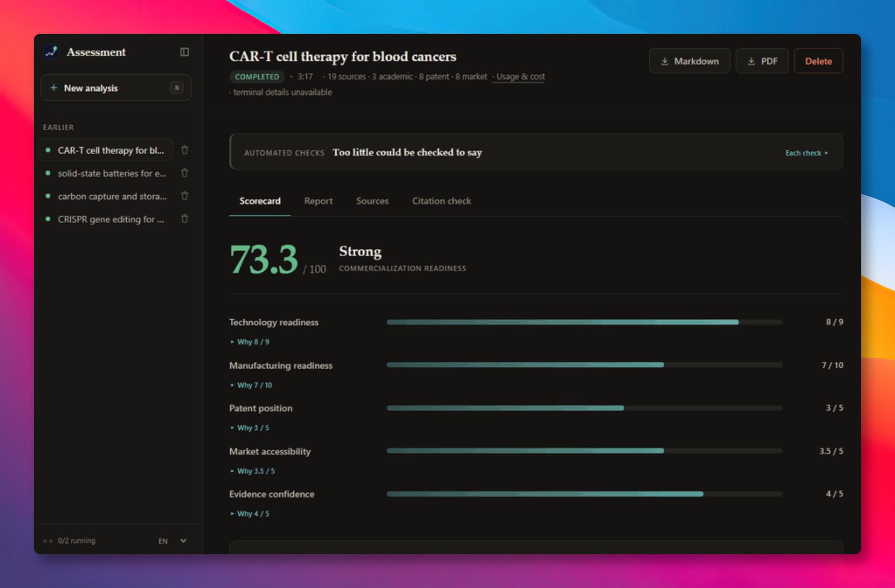This screenshot has width=895, height=588.
Task: Expand Why 7 / 10 explanation
Action: [251, 385]
